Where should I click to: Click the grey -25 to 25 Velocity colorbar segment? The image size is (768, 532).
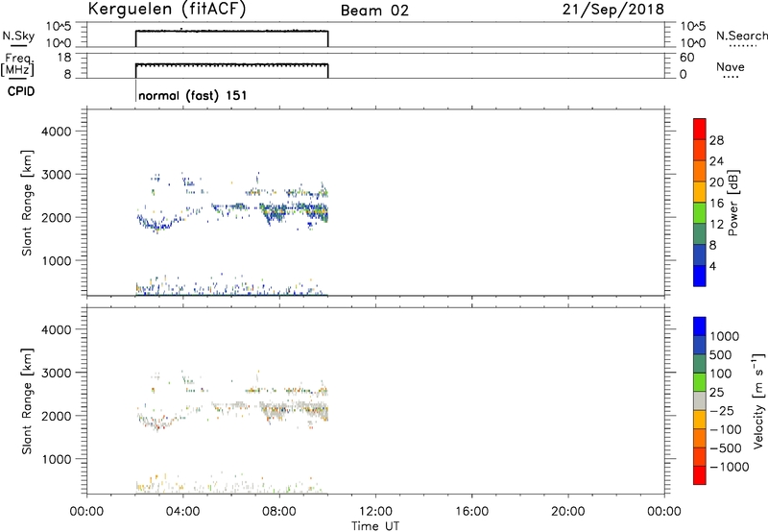700,401
